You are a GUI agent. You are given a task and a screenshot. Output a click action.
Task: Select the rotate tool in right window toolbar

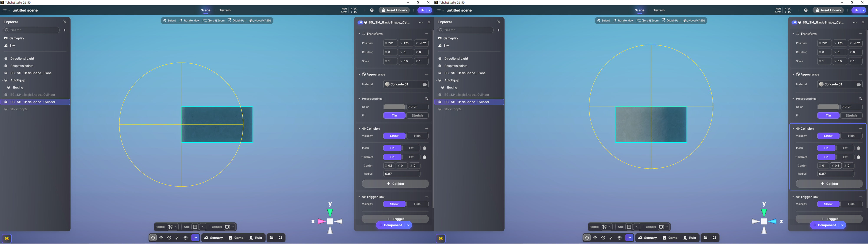tap(603, 238)
